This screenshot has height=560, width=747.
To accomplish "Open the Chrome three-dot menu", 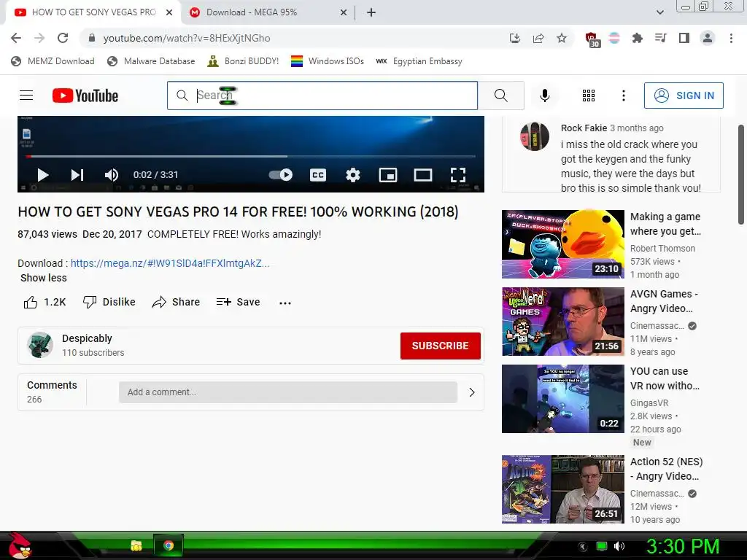I will click(x=731, y=38).
